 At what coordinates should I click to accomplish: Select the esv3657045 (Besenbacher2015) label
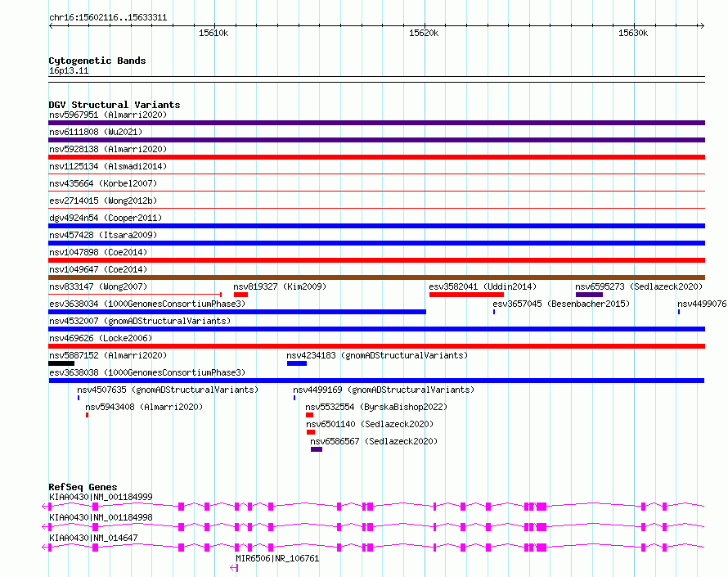coord(561,304)
